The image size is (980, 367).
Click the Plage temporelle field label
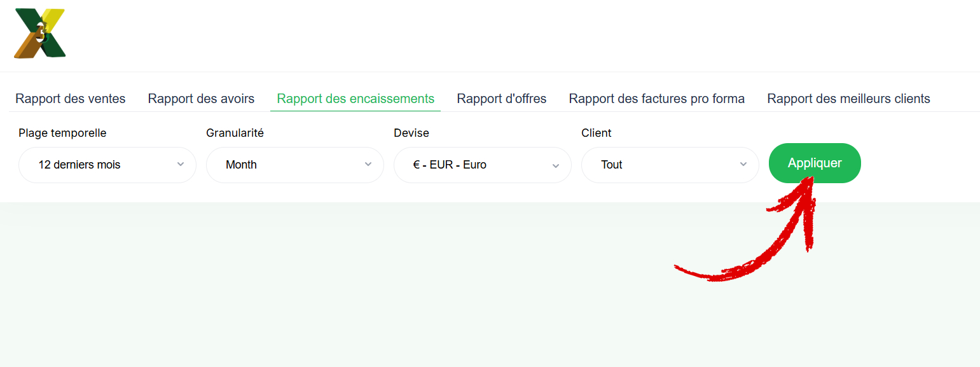(62, 133)
